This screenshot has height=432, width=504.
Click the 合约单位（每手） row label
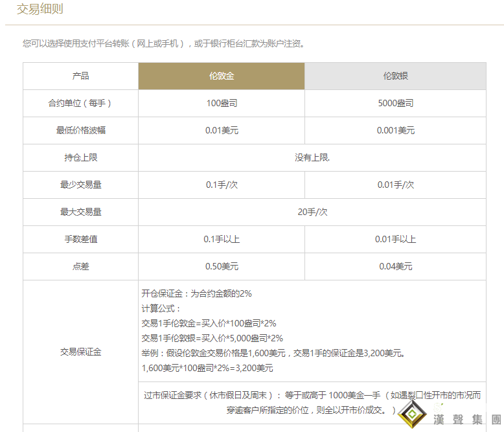pyautogui.click(x=81, y=103)
